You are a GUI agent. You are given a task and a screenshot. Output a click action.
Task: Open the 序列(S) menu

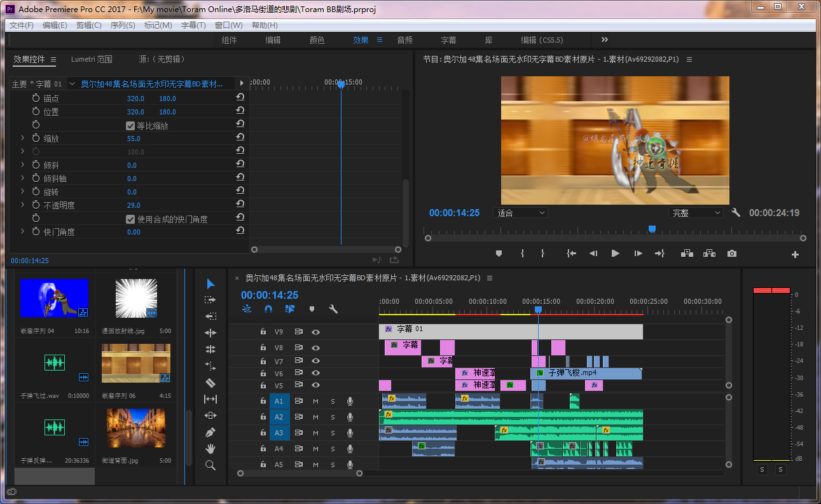[x=123, y=25]
